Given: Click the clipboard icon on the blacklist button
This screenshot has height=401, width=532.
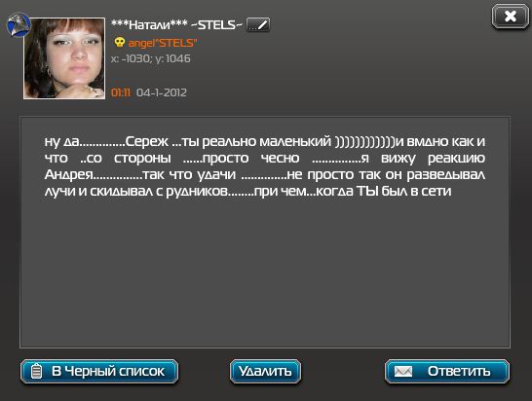Looking at the screenshot, I should 36,371.
